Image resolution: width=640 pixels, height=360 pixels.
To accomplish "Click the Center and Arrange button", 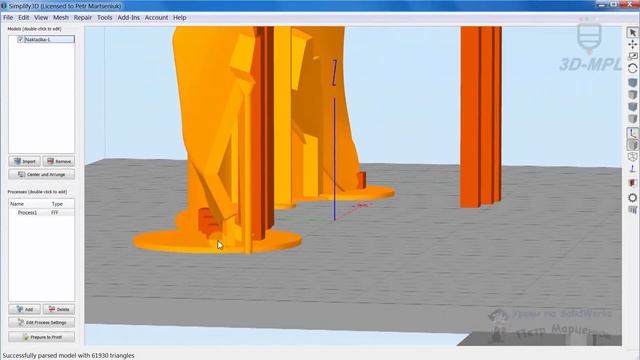I will tap(42, 174).
